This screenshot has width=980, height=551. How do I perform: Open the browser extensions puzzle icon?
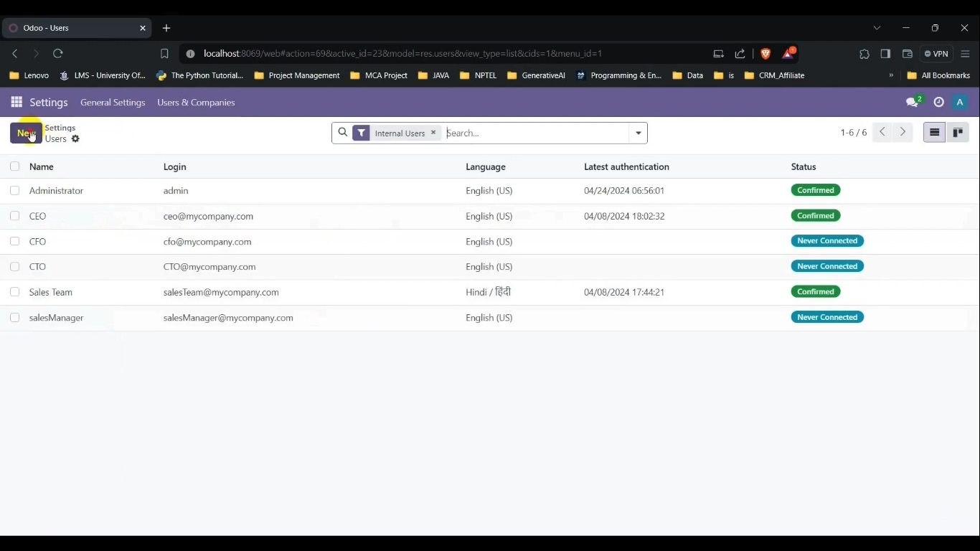click(864, 54)
